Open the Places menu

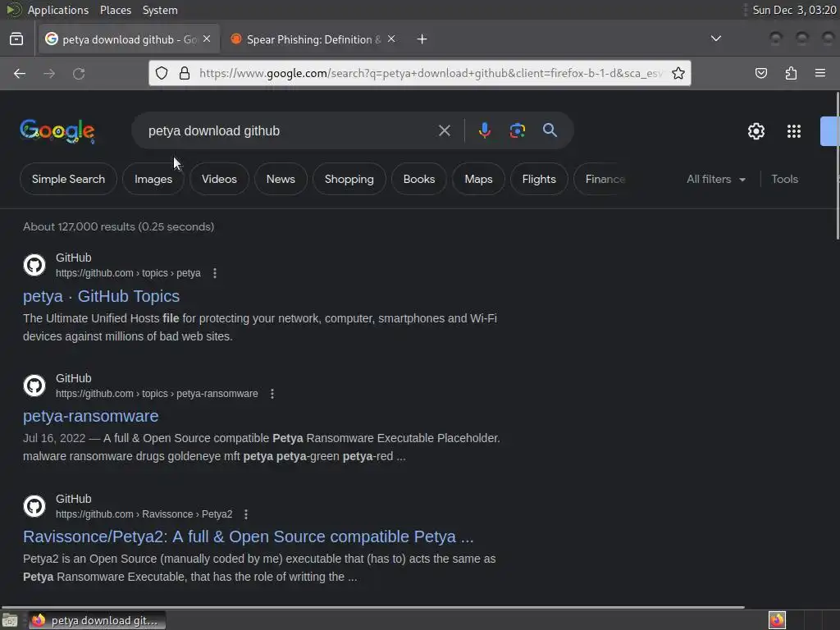click(x=115, y=10)
